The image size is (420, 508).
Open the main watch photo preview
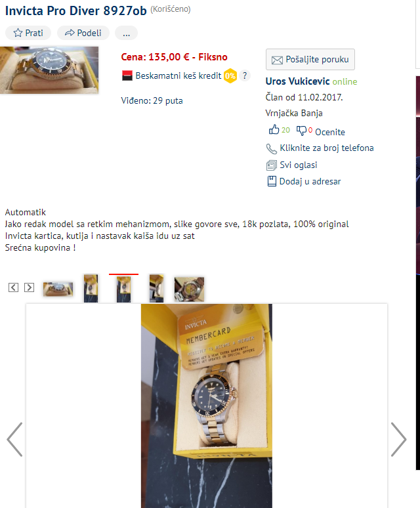[x=49, y=70]
